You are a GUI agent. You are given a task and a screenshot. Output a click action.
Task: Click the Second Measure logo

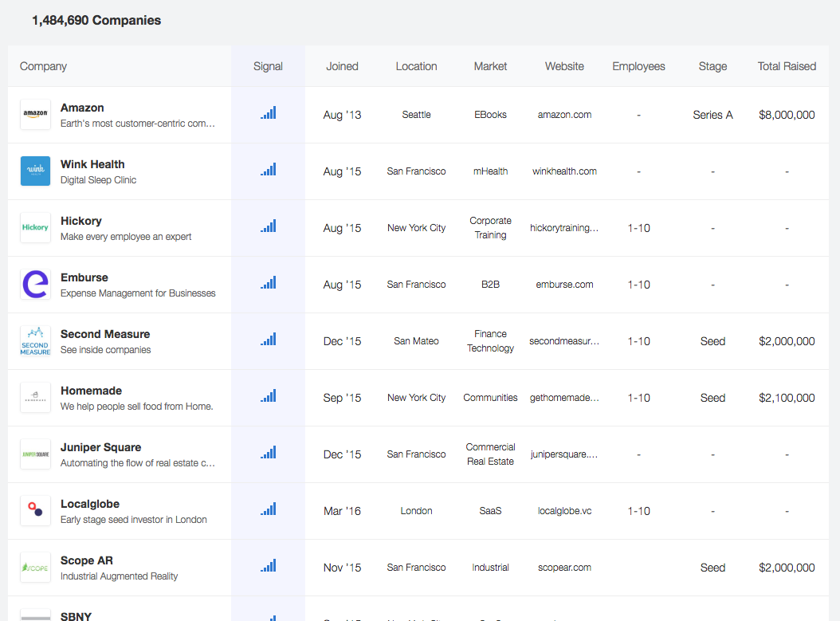point(35,341)
